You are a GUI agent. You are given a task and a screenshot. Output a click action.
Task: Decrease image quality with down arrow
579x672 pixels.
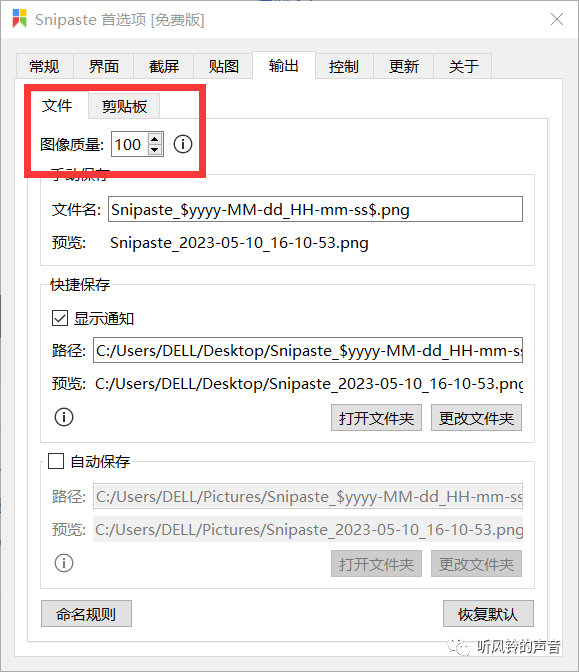coord(155,150)
